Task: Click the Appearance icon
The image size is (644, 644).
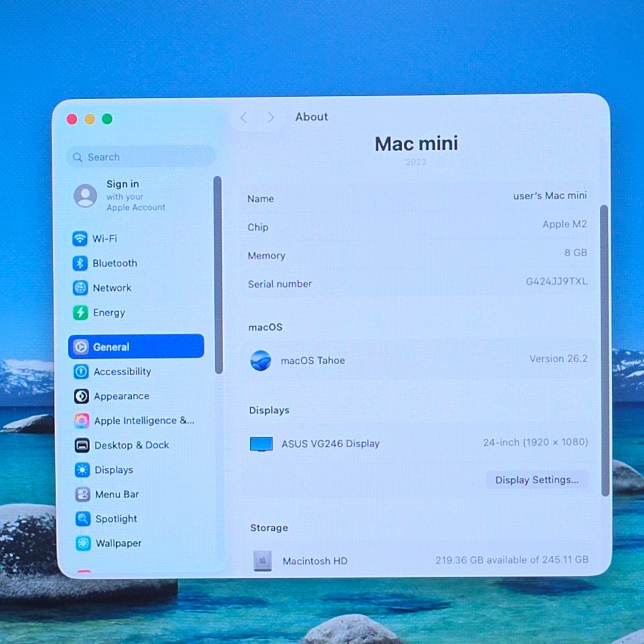Action: click(82, 396)
